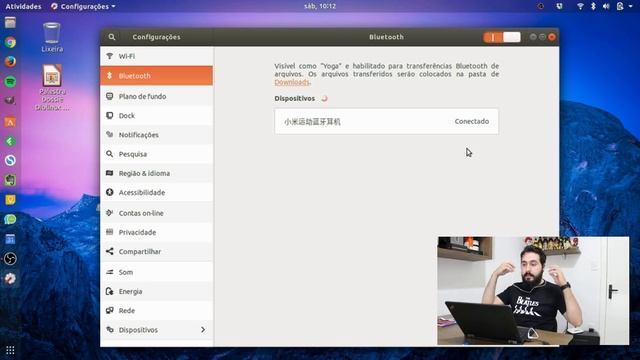Expand the Dispositivos submenu chevron

coord(203,330)
